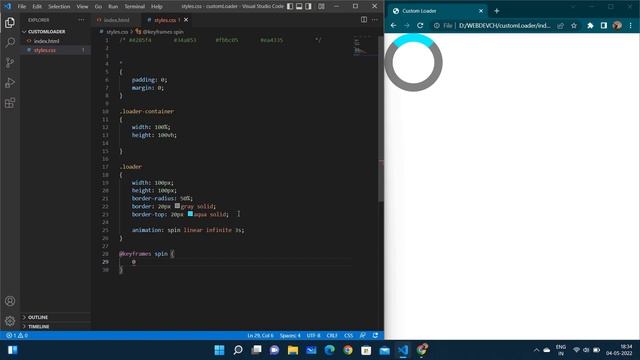Click the editor vertical scrollbar
This screenshot has width=640, height=360.
pos(381,118)
